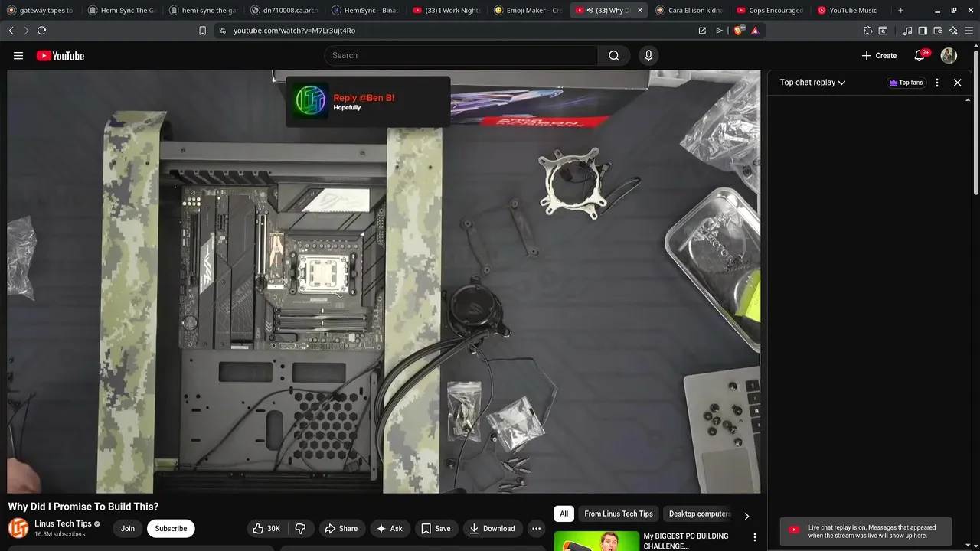Click the 'MY BIGGEST PC BUILDING CHALLENGE' title
This screenshot has width=980, height=551.
coord(685,541)
